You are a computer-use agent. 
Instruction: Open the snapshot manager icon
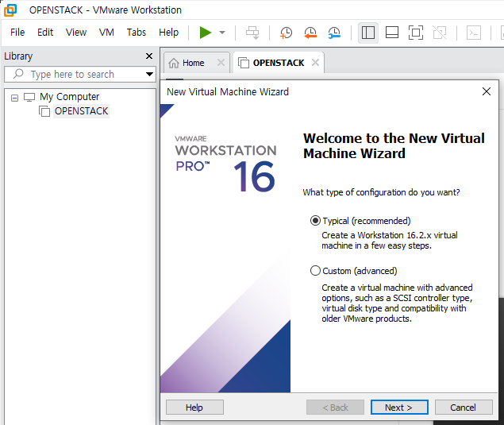pos(334,33)
